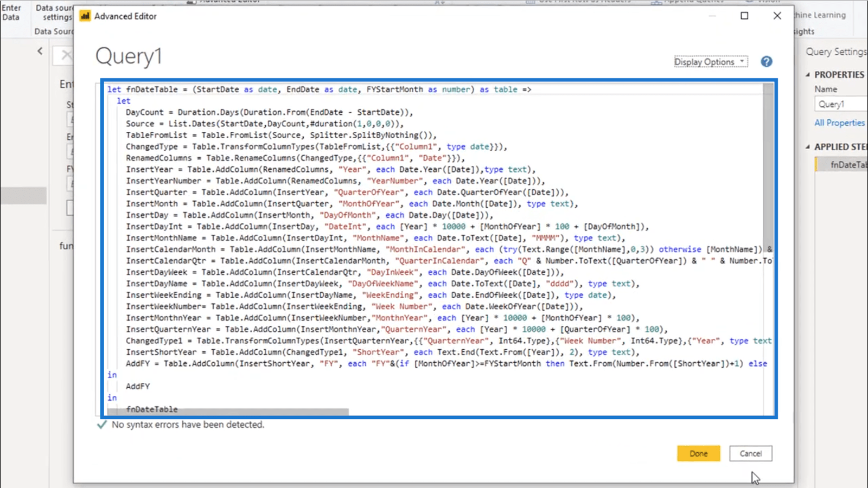Click the 'InsertWeekEnding' code line
Viewport: 868px width, 488px height.
point(371,295)
